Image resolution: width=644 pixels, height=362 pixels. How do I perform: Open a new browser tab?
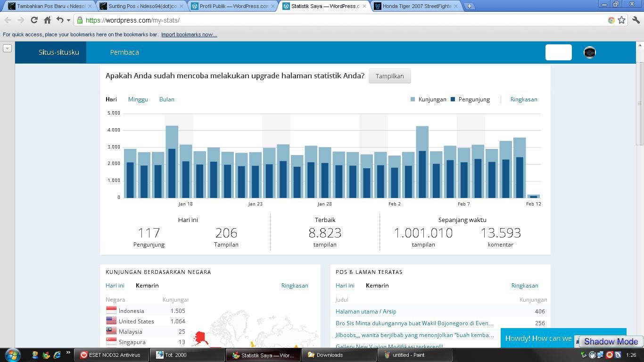point(469,6)
